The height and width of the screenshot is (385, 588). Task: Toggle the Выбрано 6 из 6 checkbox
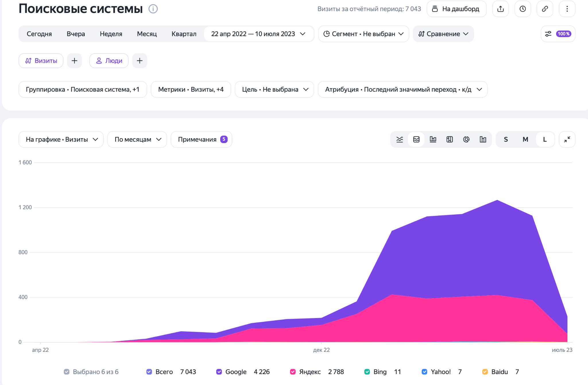(x=67, y=372)
